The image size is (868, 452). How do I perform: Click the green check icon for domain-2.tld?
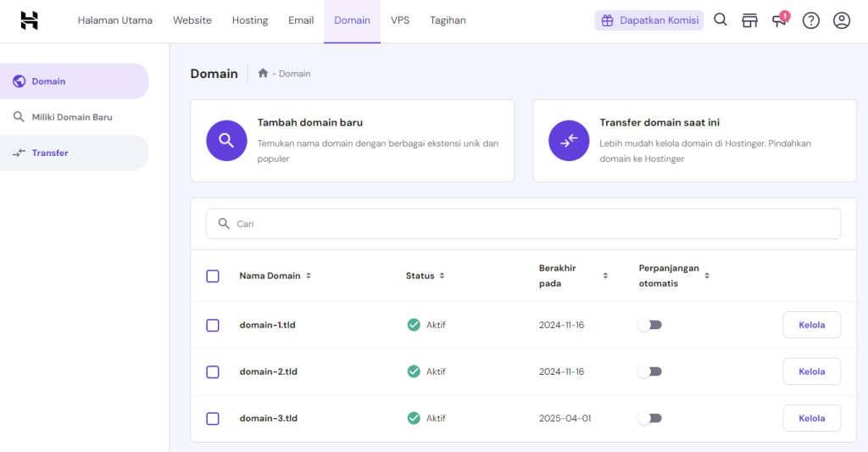coord(414,371)
